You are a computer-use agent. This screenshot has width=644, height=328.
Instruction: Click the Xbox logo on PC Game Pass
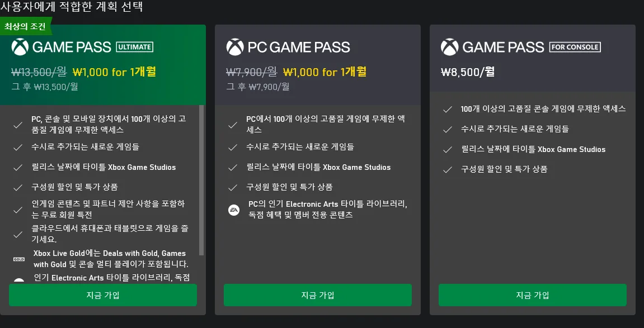235,47
